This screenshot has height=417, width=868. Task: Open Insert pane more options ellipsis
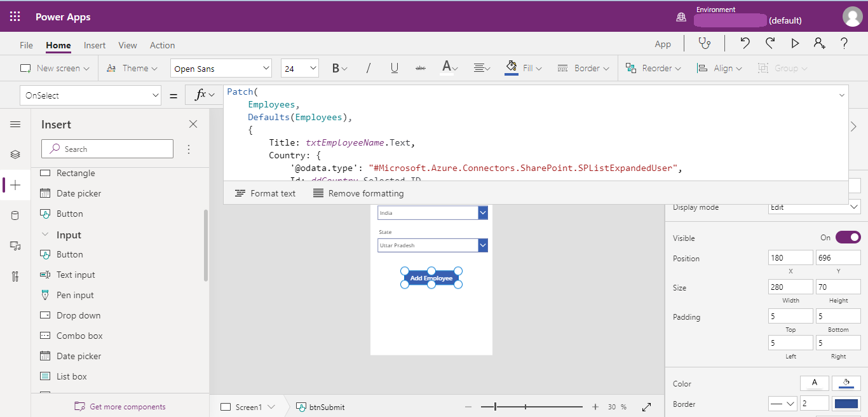189,149
